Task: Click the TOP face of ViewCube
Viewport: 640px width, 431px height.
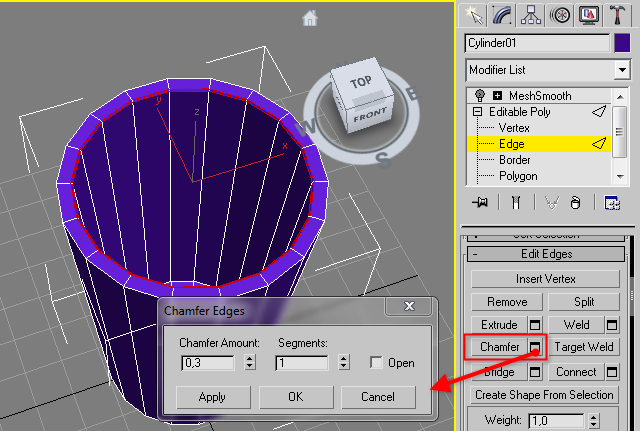Action: click(360, 82)
